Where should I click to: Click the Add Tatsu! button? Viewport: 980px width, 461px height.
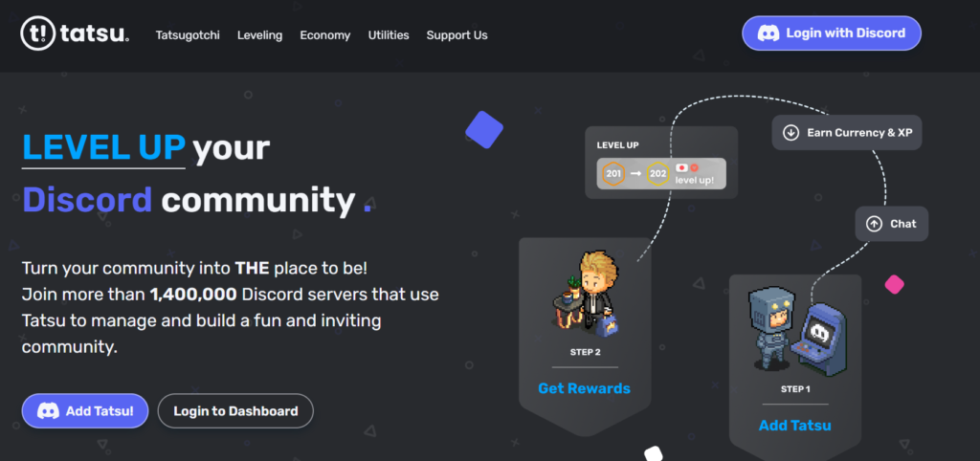click(85, 411)
